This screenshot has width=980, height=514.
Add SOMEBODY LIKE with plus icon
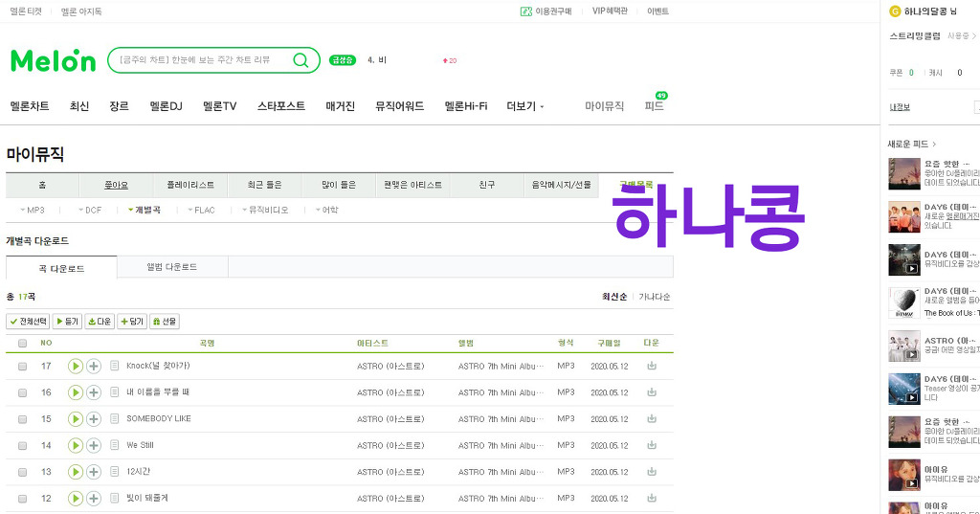point(94,419)
